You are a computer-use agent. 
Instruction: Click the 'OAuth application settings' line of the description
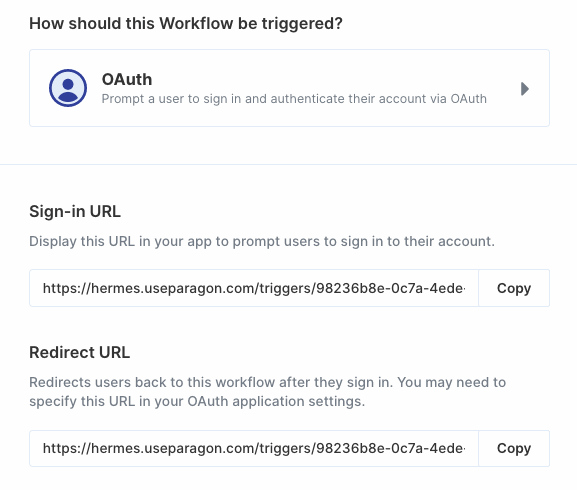click(197, 401)
